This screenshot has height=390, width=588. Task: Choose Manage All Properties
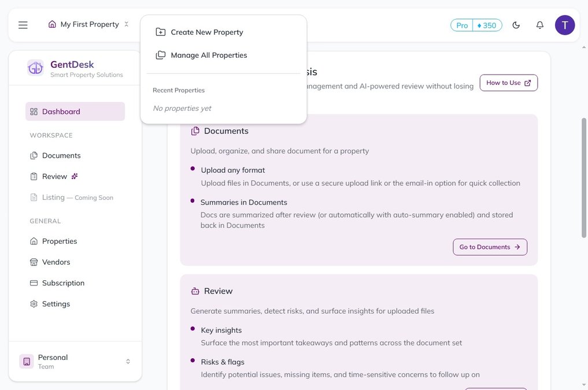(209, 54)
